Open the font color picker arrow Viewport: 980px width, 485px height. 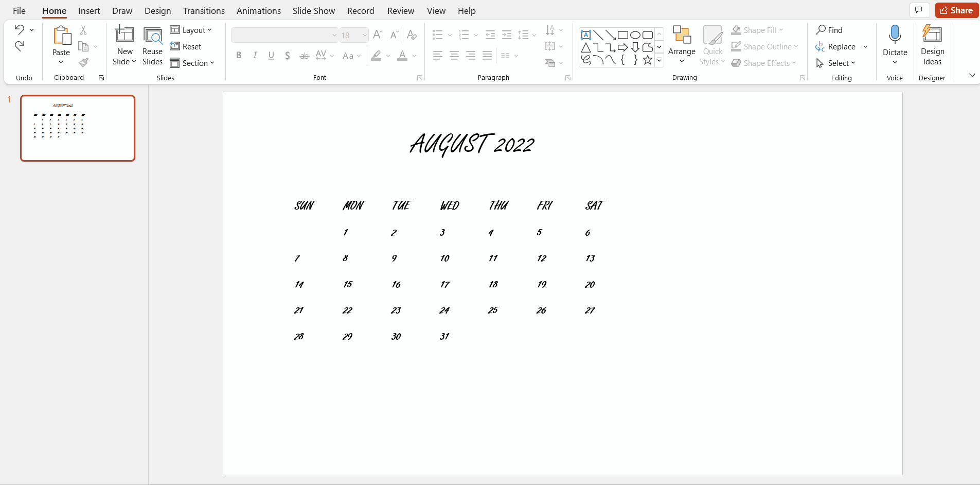point(414,56)
